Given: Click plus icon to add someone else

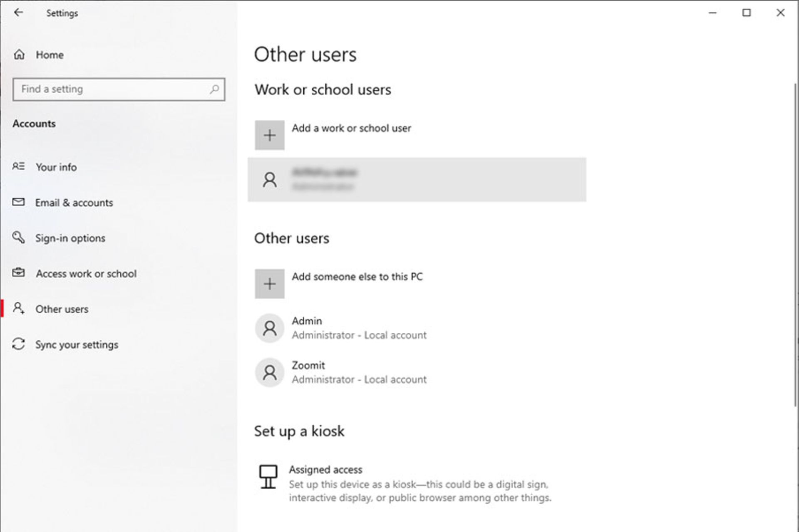Looking at the screenshot, I should [270, 284].
